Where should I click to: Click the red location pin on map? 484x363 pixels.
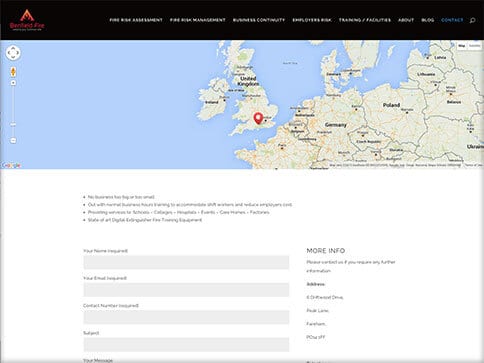pyautogui.click(x=258, y=118)
